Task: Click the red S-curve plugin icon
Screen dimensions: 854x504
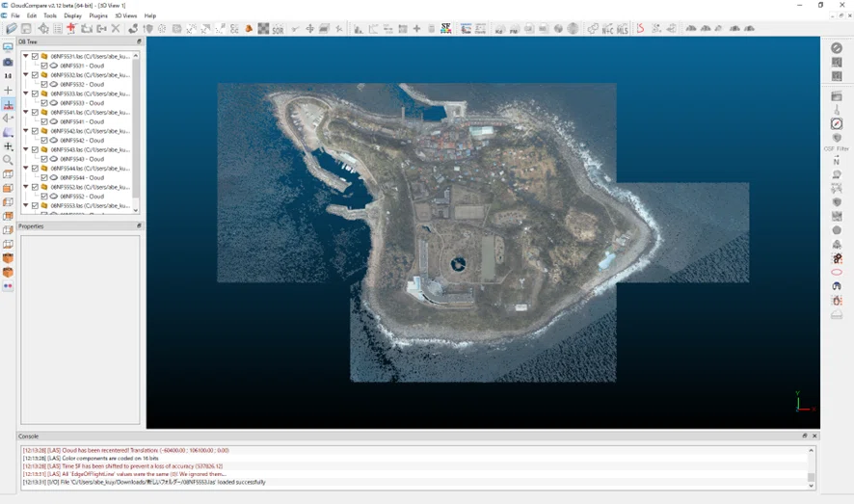Action: [640, 28]
